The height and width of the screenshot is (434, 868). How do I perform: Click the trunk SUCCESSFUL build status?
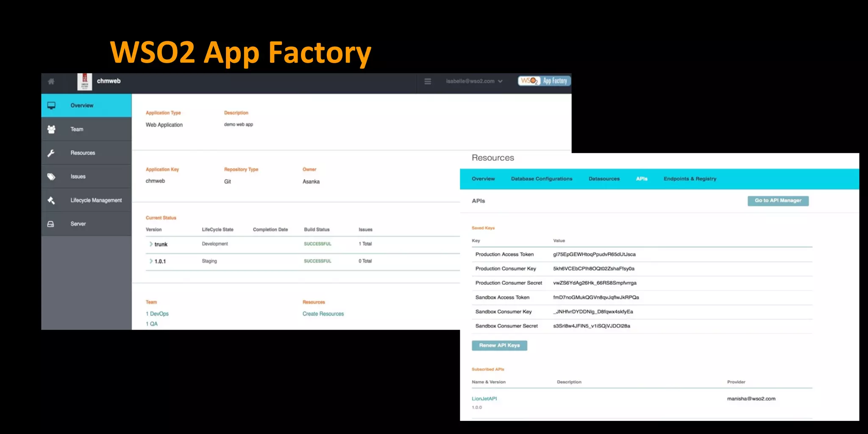317,244
